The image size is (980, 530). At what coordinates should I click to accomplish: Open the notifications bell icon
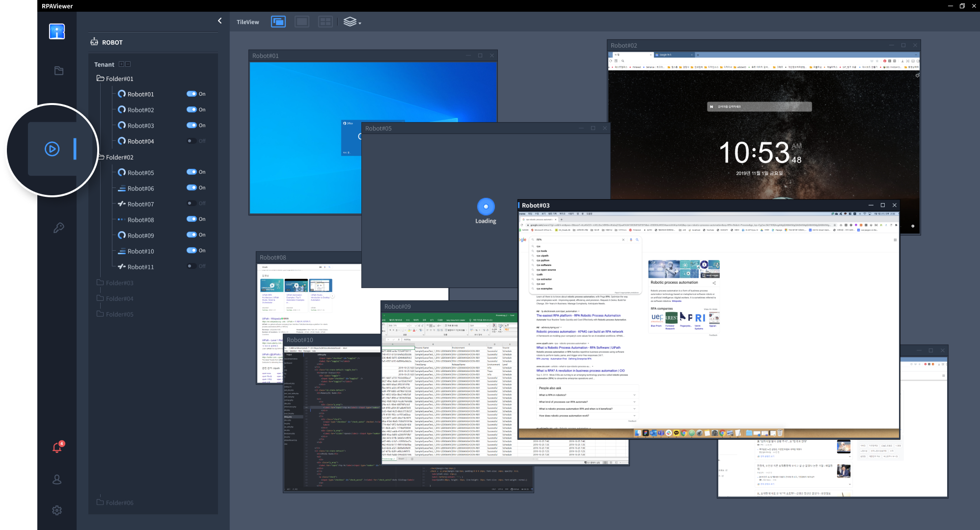pos(57,448)
